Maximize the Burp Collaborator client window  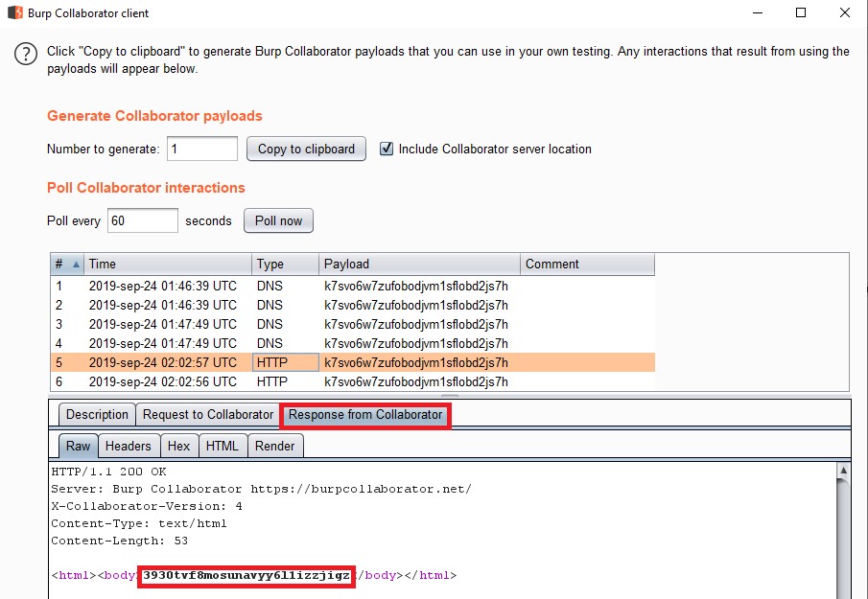pos(801,12)
